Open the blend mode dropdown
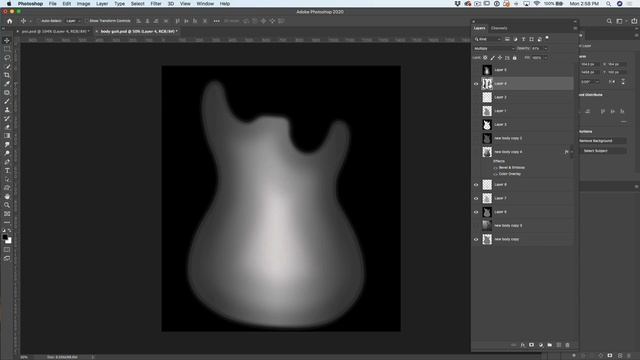 point(493,49)
